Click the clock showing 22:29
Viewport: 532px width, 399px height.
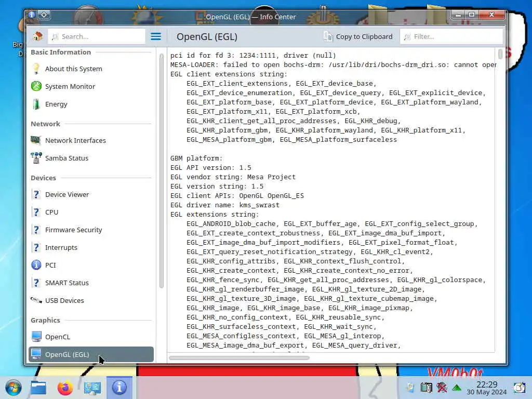(x=486, y=388)
